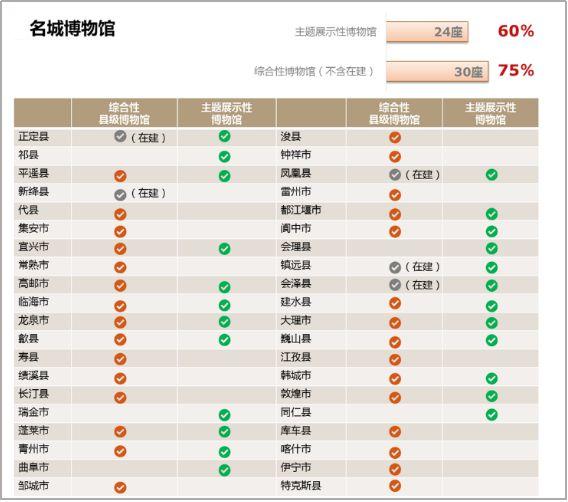Screen dimensions: 568x502
Task: Click the red 75% value
Action: click(x=516, y=70)
